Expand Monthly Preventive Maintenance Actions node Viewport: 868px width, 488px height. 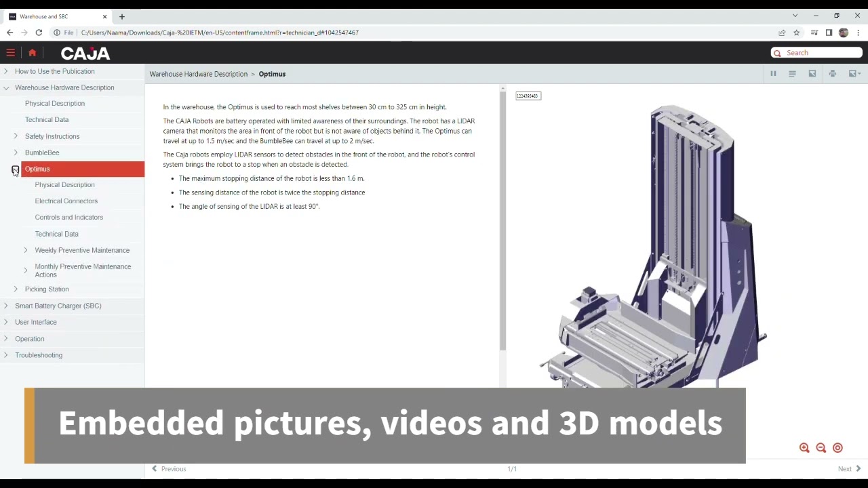[26, 270]
